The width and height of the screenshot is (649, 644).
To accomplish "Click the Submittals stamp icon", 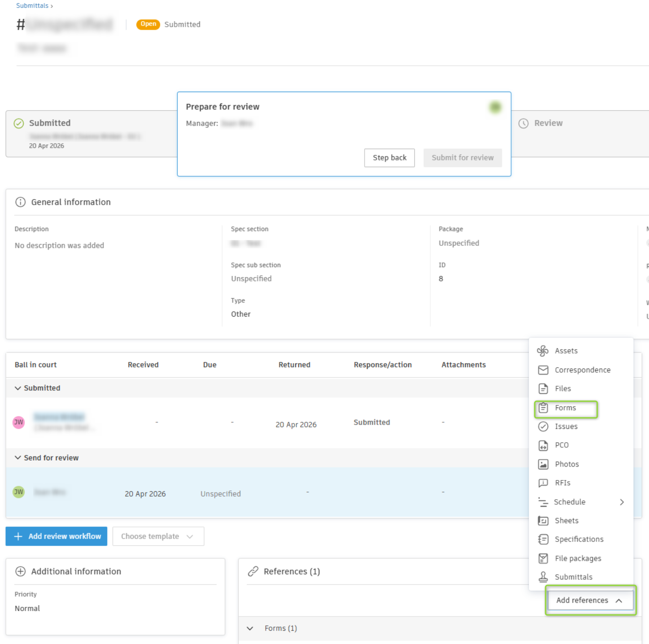I will point(543,577).
